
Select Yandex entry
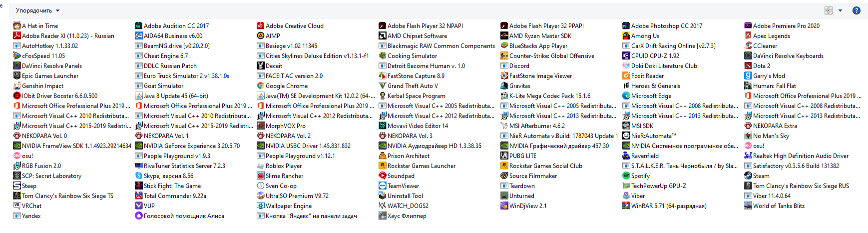pos(27,215)
